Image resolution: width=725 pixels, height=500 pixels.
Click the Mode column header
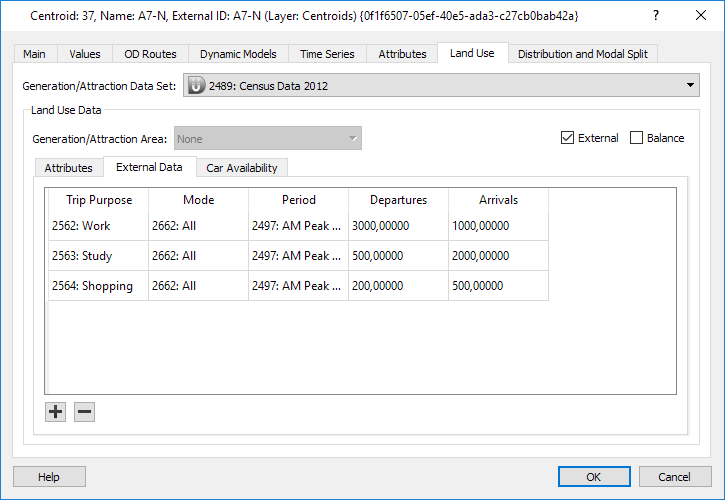coord(199,200)
